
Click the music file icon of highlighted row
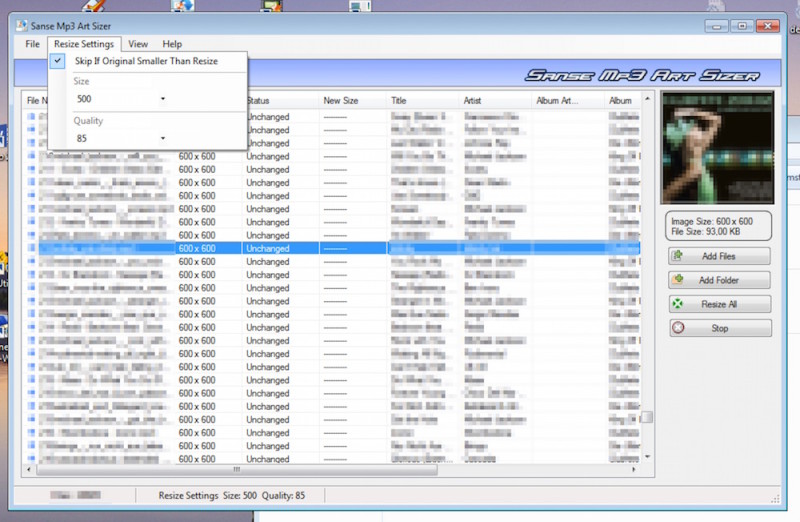click(x=31, y=248)
